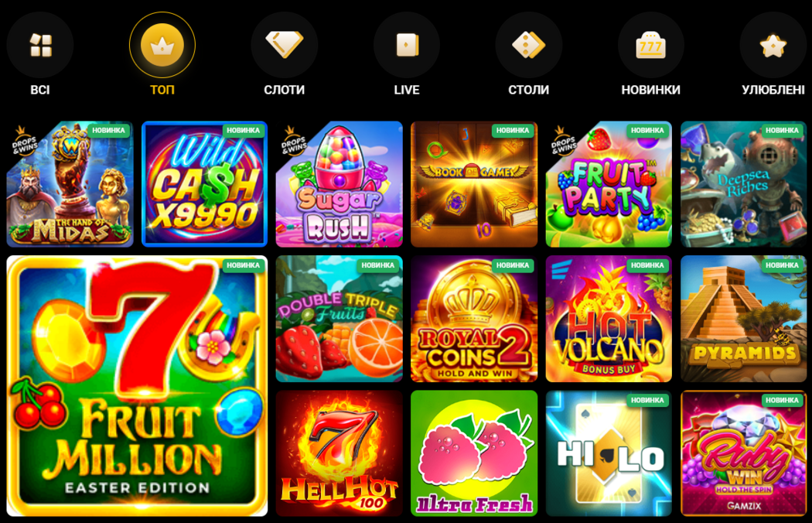812x523 pixels.
Task: Launch the Book of Games slot
Action: point(474,184)
